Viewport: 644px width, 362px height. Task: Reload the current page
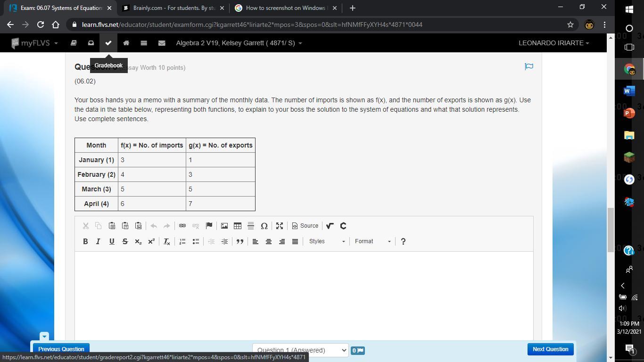click(x=41, y=25)
